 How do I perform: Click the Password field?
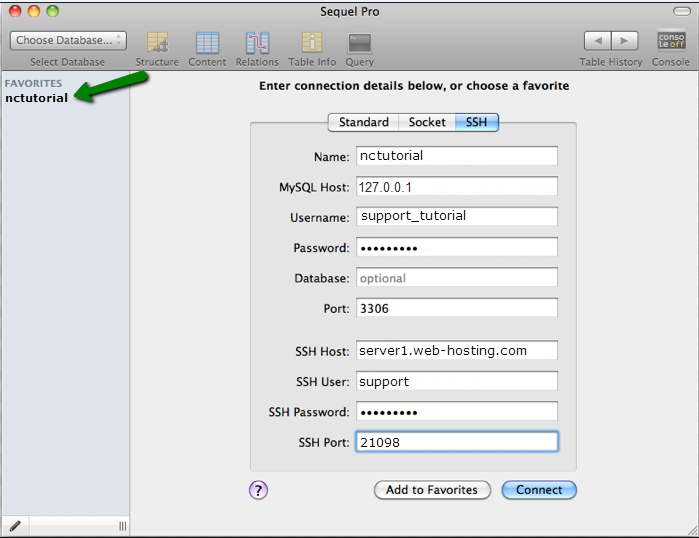[x=456, y=247]
